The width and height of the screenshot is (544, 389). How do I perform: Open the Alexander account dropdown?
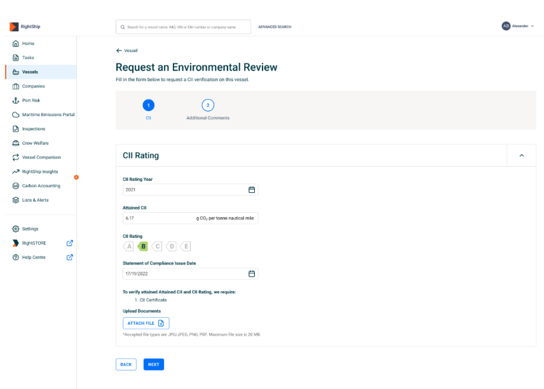pos(518,26)
